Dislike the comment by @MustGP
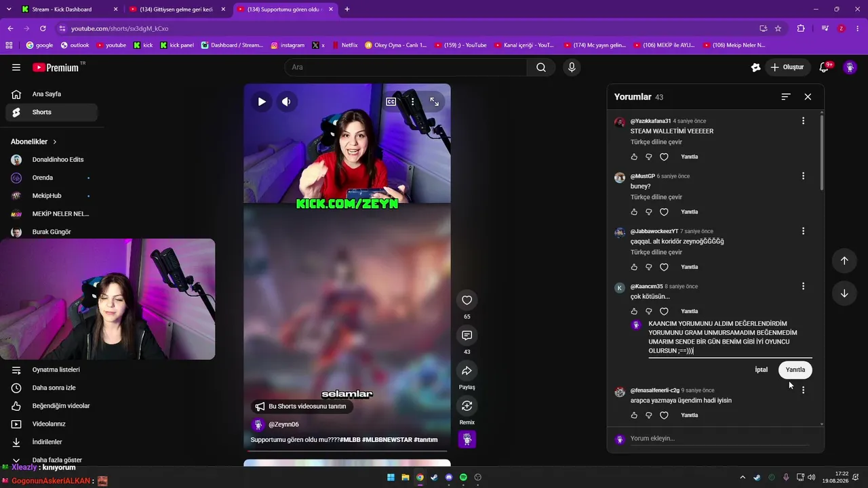The image size is (868, 488). tap(649, 212)
